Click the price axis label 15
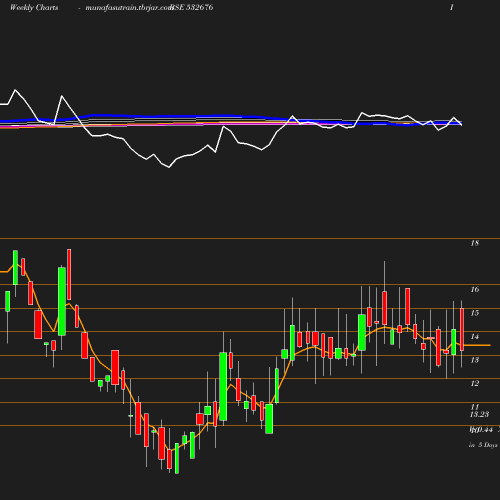The height and width of the screenshot is (500, 500). click(475, 313)
